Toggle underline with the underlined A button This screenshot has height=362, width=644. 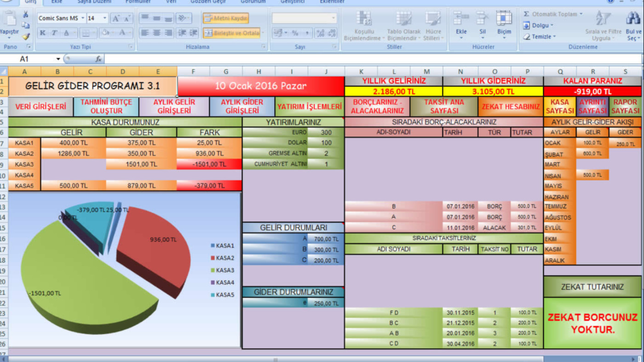66,33
